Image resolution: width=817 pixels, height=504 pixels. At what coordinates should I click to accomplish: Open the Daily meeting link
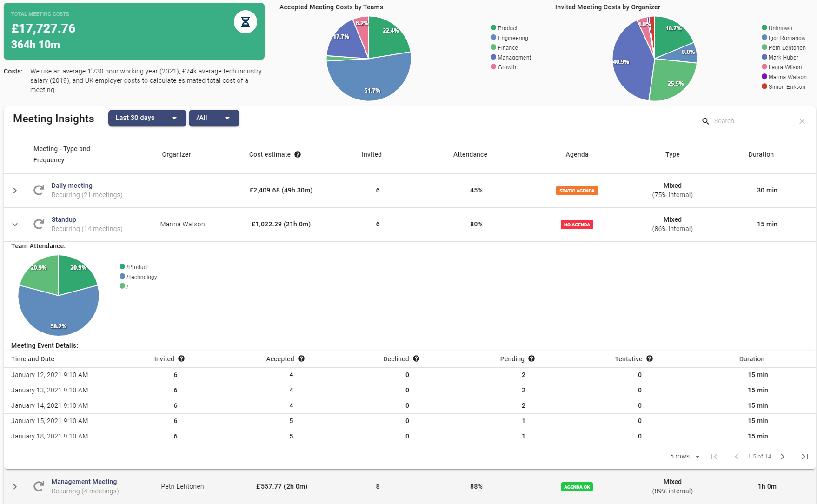(x=72, y=185)
